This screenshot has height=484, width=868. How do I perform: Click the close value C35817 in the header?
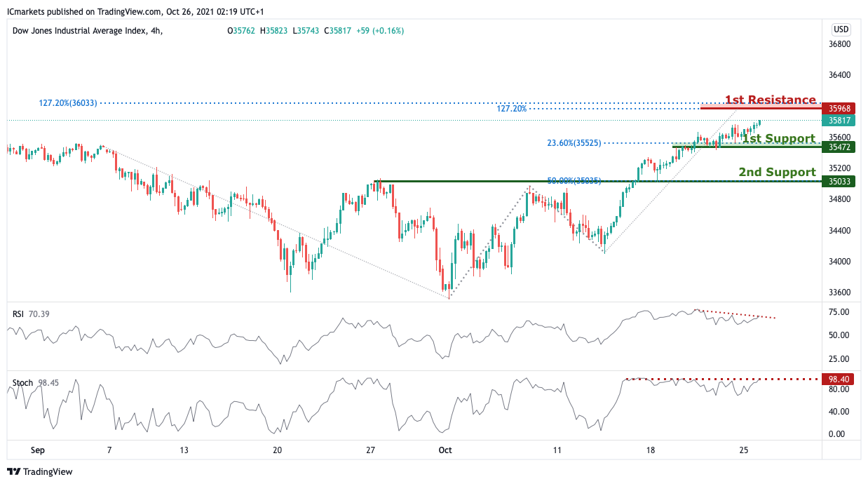coord(337,31)
